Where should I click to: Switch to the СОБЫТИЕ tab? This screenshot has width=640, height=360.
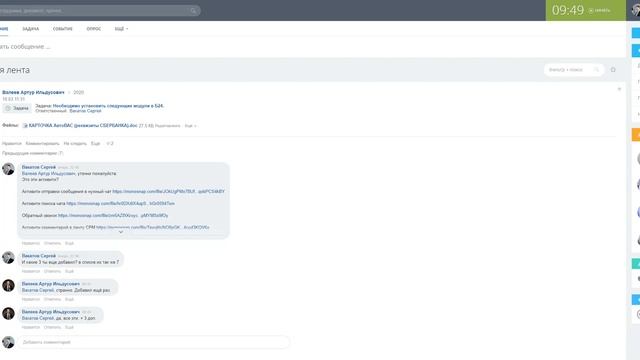click(62, 29)
